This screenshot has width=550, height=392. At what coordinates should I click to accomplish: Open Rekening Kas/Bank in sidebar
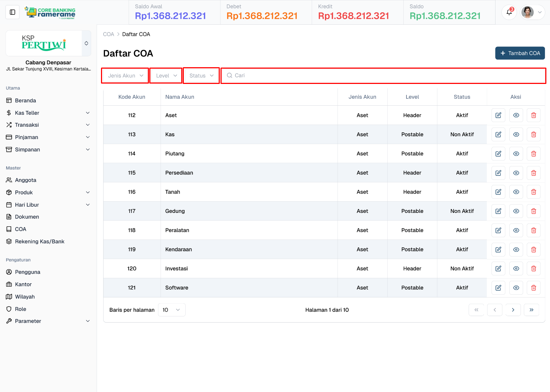coord(40,242)
